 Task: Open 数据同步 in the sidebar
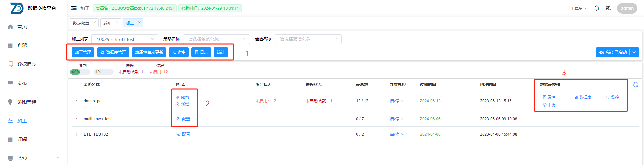(27, 64)
